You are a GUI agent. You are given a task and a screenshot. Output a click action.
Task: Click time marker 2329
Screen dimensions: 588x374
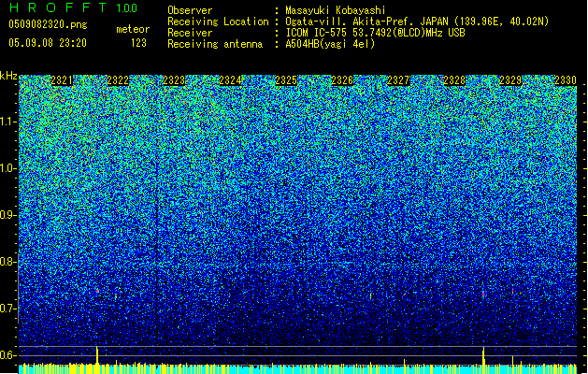pos(510,80)
